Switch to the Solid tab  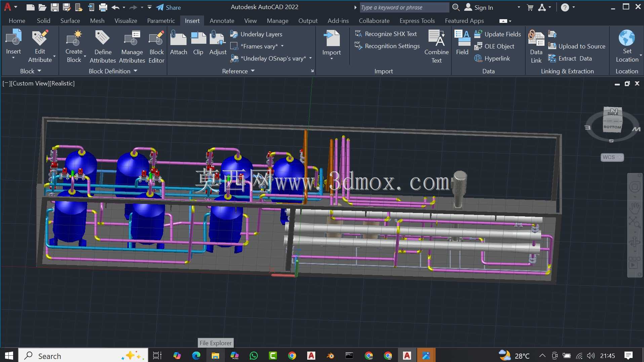point(43,21)
